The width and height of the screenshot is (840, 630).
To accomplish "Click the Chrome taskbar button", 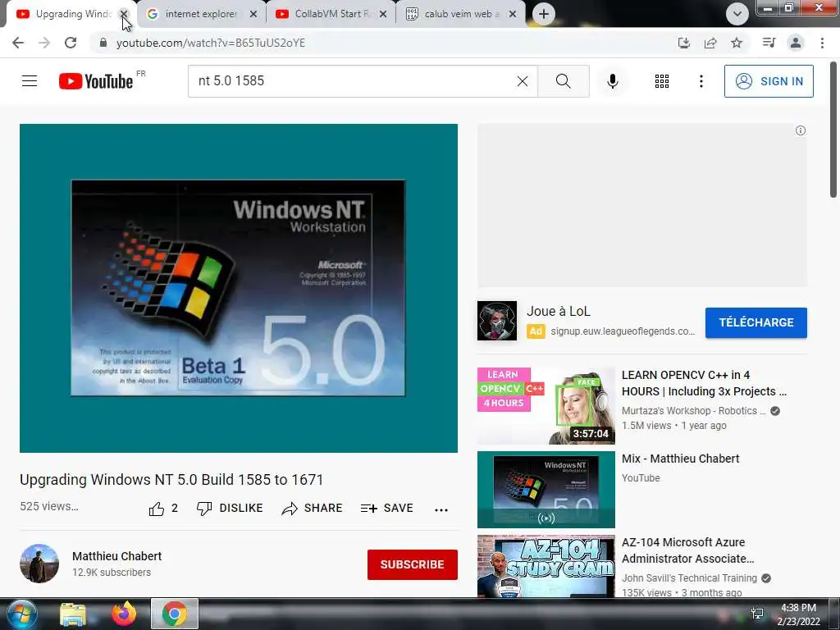I will 175,614.
